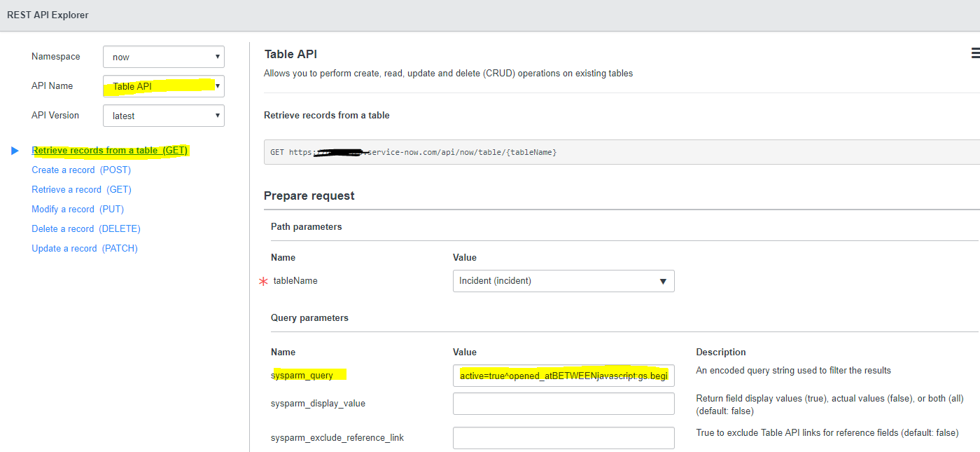Click the 'Retrieve records from a table' subheading
This screenshot has height=452, width=980.
(x=327, y=116)
